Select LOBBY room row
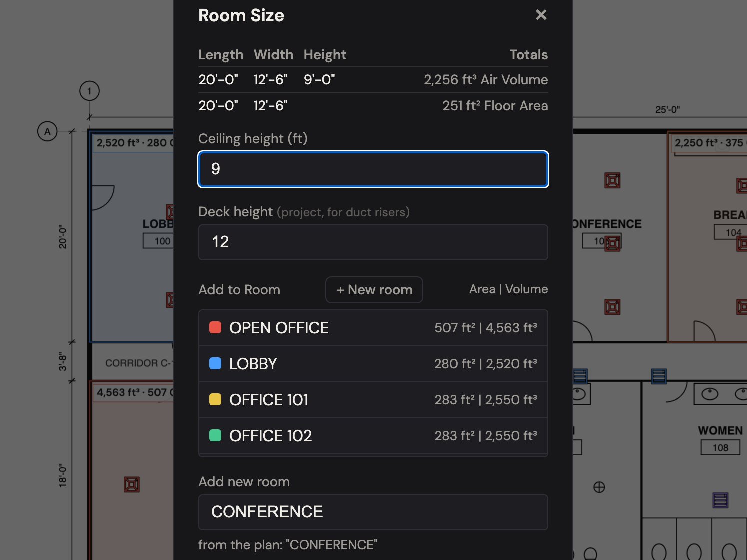Screen dimensions: 747x560 373,364
